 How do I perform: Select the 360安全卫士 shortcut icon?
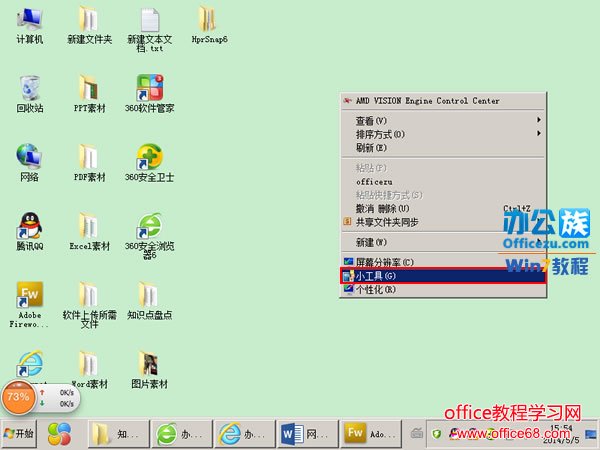[150, 163]
